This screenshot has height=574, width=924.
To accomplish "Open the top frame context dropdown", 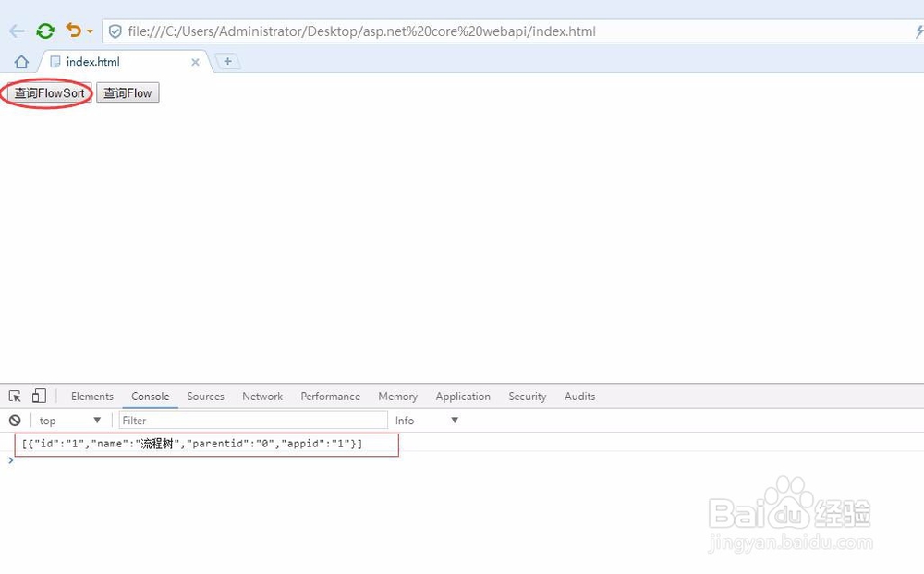I will [x=69, y=420].
